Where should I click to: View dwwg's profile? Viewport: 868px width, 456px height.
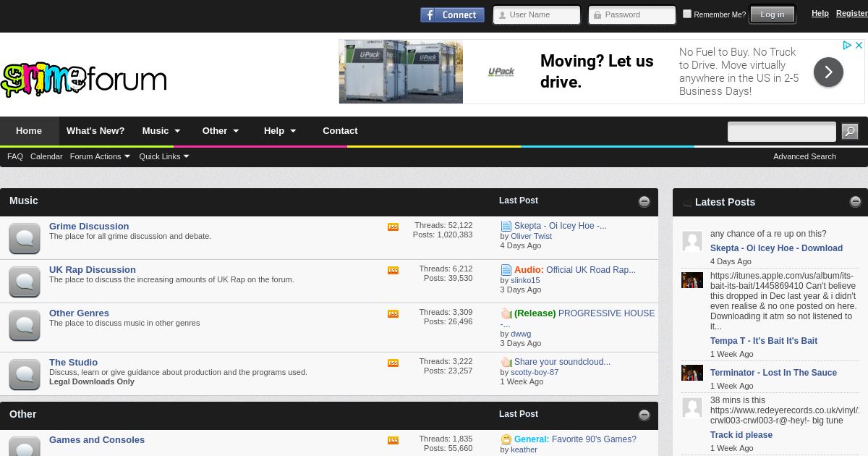click(521, 334)
